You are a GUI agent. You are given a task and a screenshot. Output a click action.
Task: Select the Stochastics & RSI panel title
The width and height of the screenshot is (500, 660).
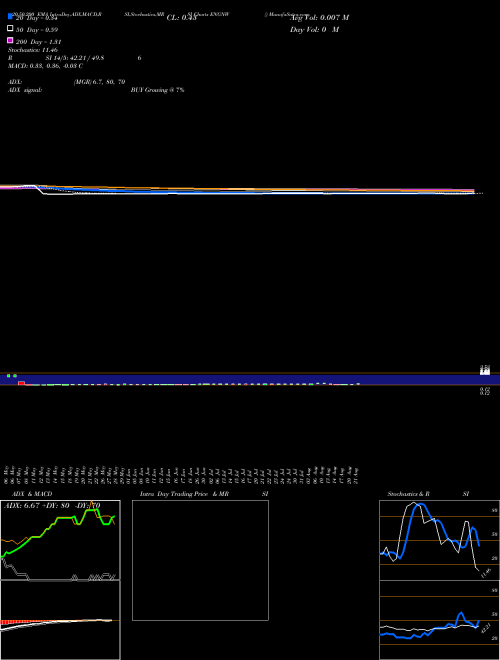[x=428, y=494]
